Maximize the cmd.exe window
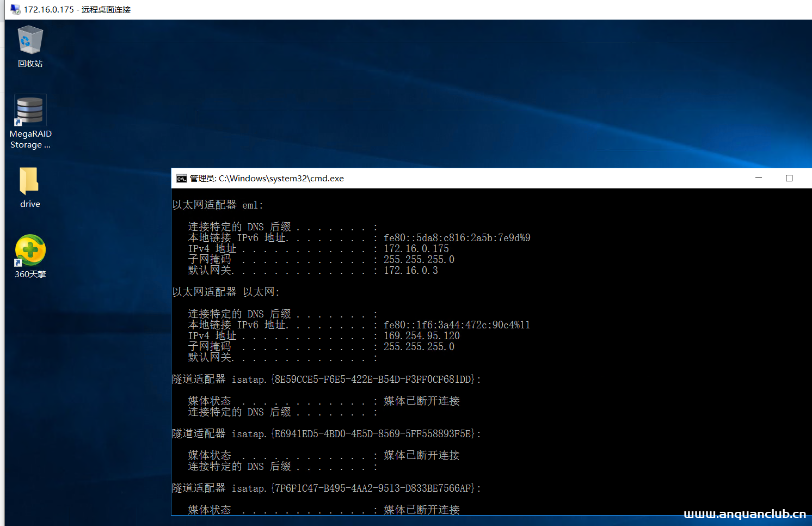Viewport: 812px width, 526px height. [x=789, y=178]
